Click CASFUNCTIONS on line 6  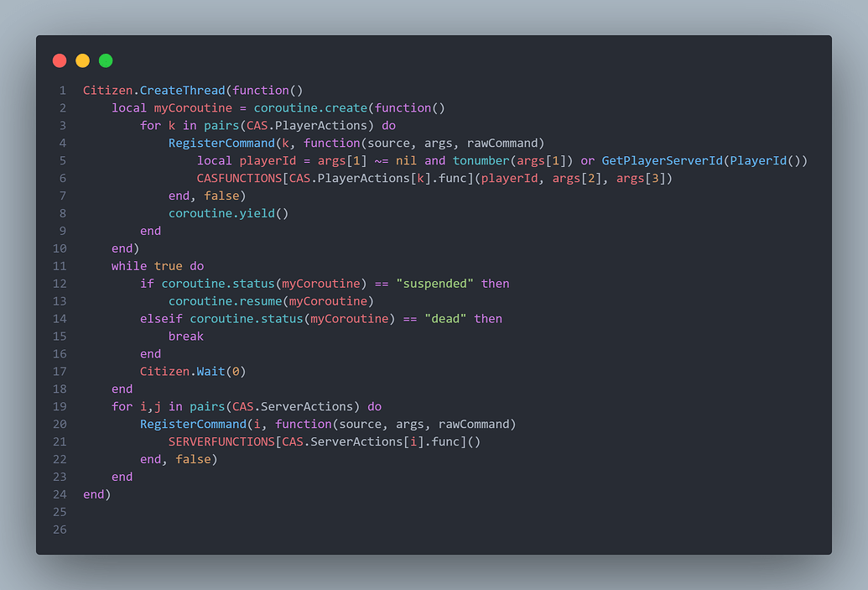click(239, 179)
